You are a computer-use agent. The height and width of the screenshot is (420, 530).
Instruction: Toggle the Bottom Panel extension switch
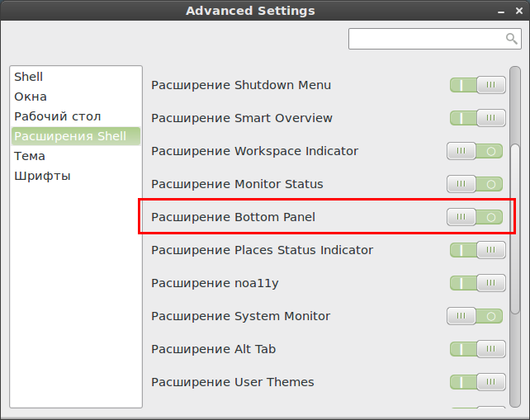[475, 217]
